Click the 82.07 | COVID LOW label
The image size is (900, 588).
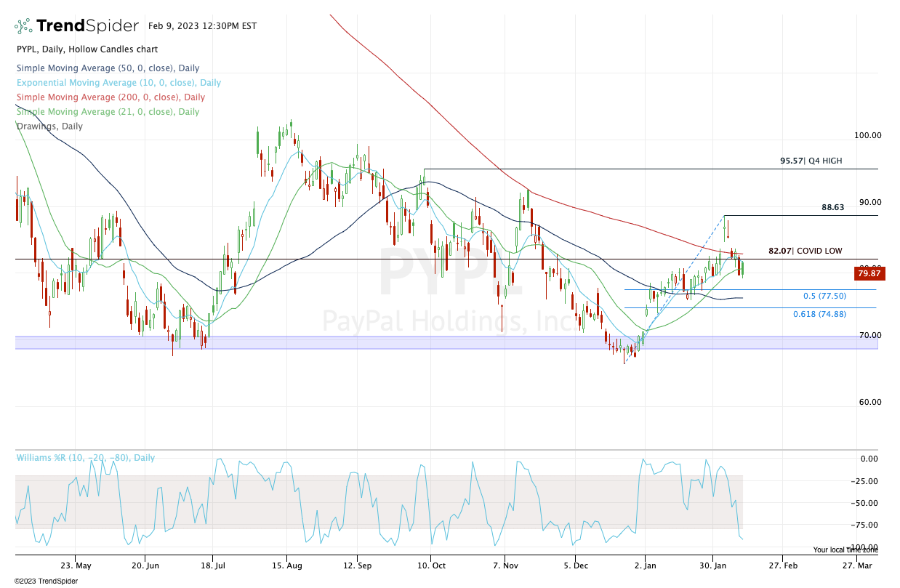point(805,251)
